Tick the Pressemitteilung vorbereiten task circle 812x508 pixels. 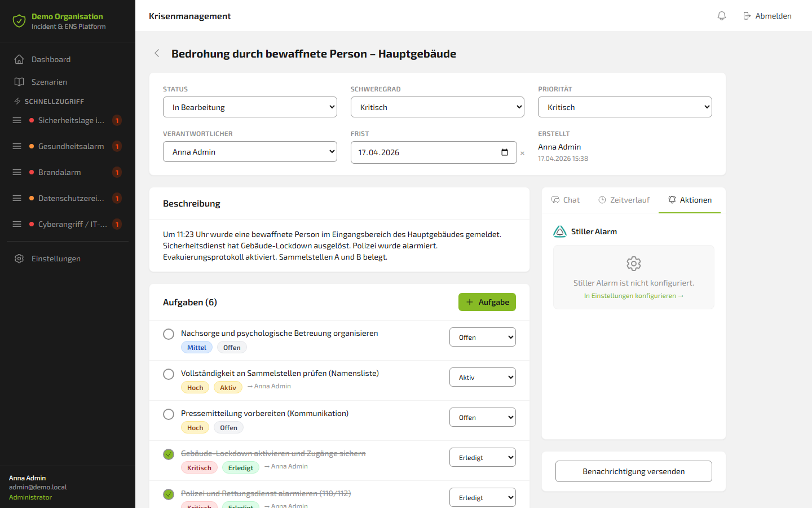click(169, 414)
